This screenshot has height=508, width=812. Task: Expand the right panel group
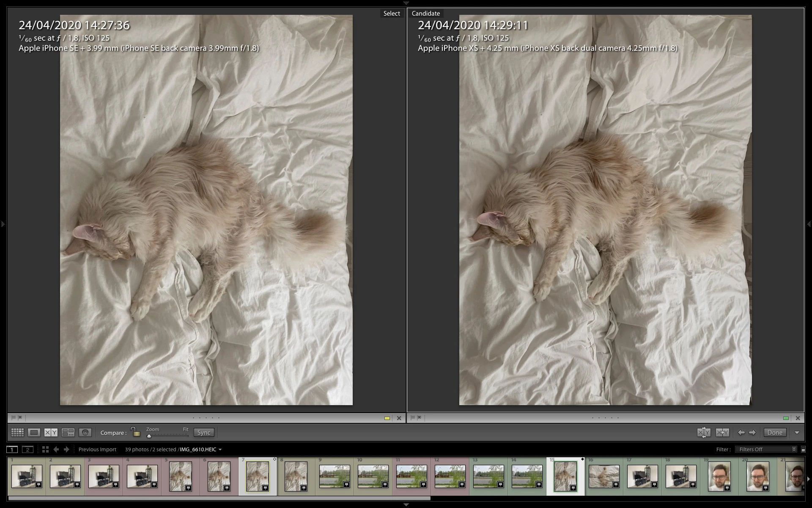(809, 224)
